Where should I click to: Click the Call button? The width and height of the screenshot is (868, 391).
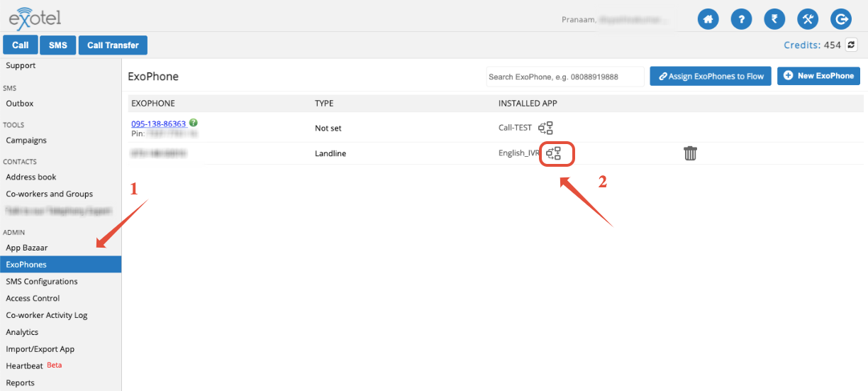click(x=21, y=45)
